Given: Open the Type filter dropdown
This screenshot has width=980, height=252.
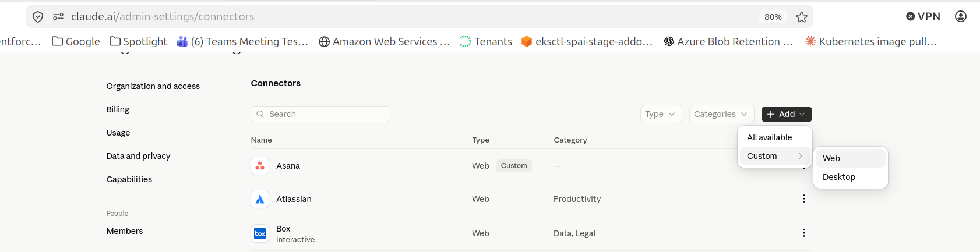Looking at the screenshot, I should click(x=661, y=114).
